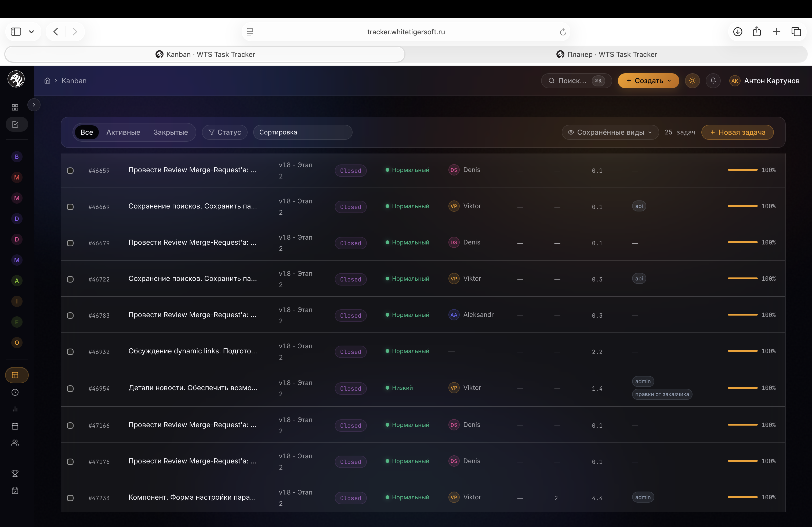Go to the home breadcrumb icon
Viewport: 812px width, 527px height.
pyautogui.click(x=48, y=81)
